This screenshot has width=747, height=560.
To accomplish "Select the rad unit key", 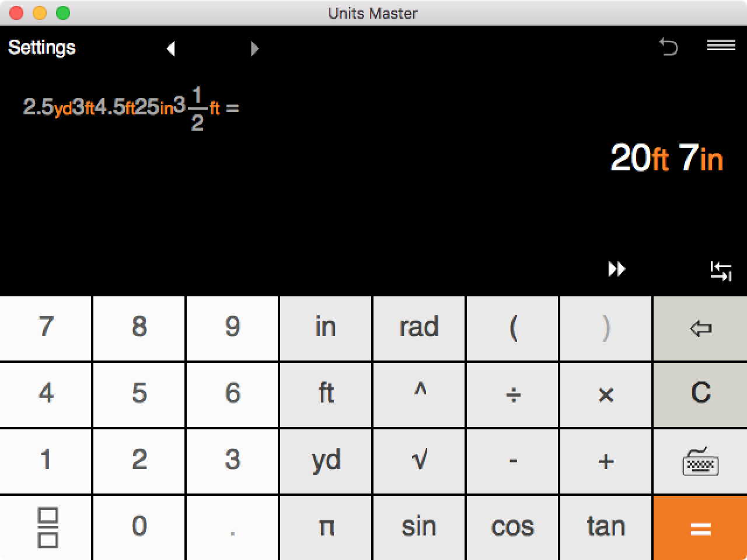I will click(419, 328).
